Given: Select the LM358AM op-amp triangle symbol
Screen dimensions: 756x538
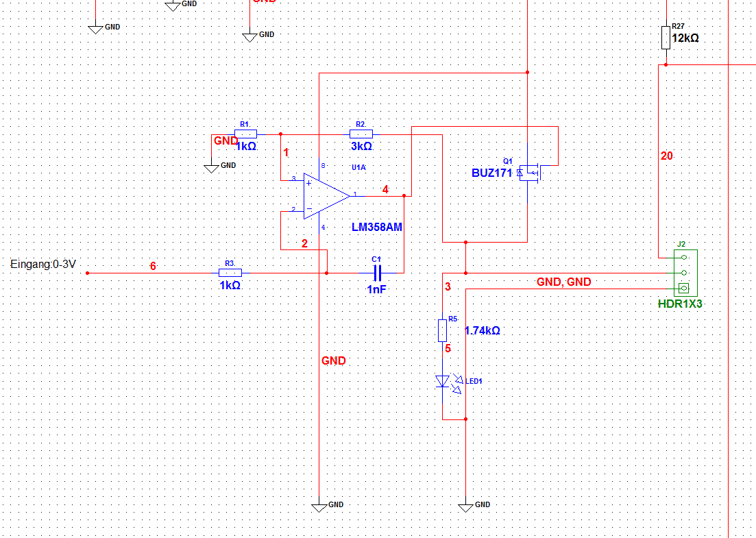Looking at the screenshot, I should tap(326, 196).
